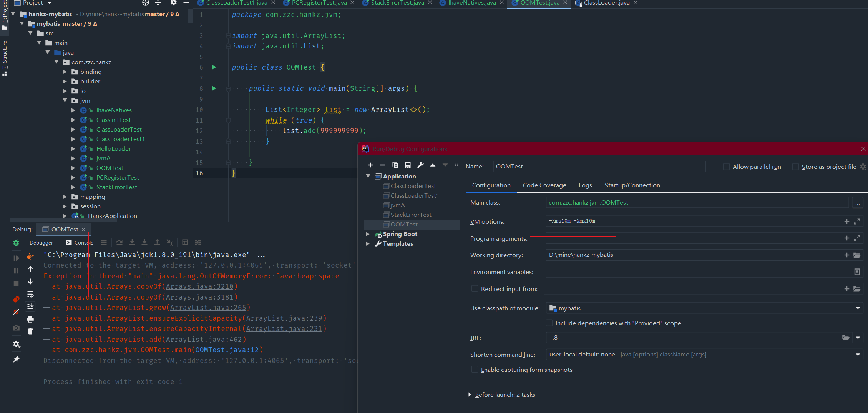Open the OOMTest.java:12 link in the stack trace

[x=227, y=350]
